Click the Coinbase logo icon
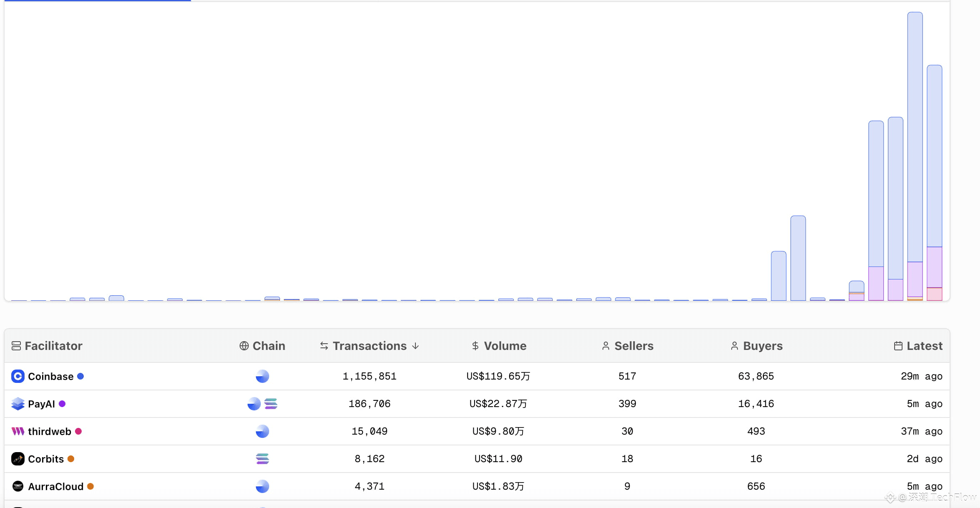The height and width of the screenshot is (508, 980). tap(17, 376)
